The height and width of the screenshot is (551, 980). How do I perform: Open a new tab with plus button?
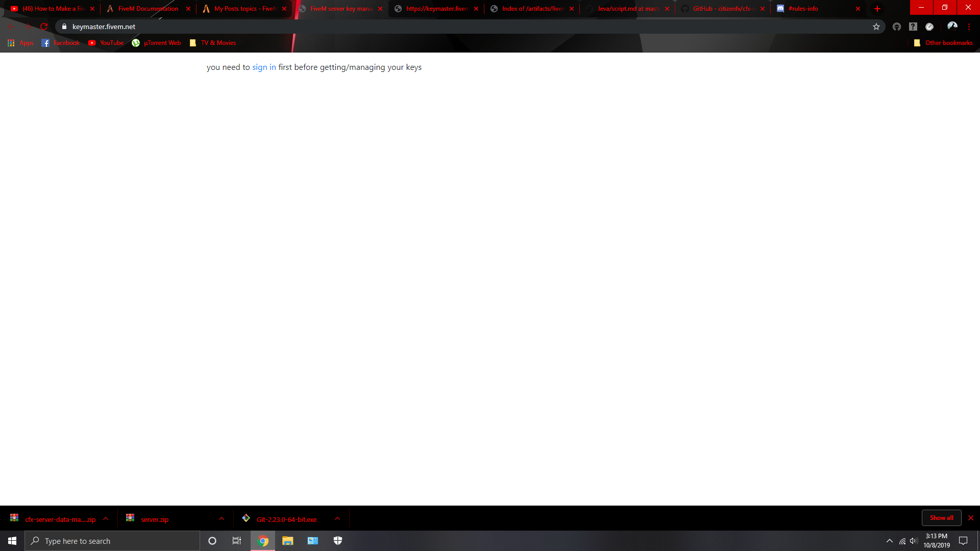[x=877, y=9]
